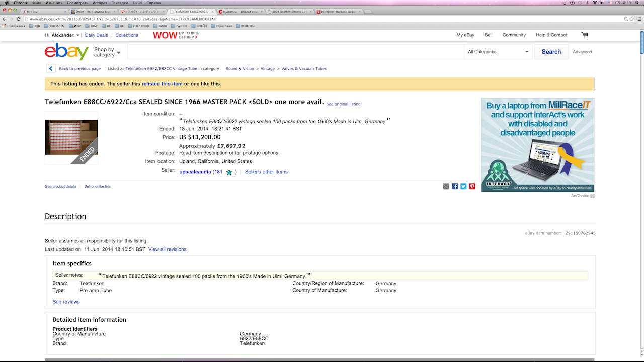The height and width of the screenshot is (362, 644).
Task: Pin listing with Pinterest icon
Action: pyautogui.click(x=472, y=186)
